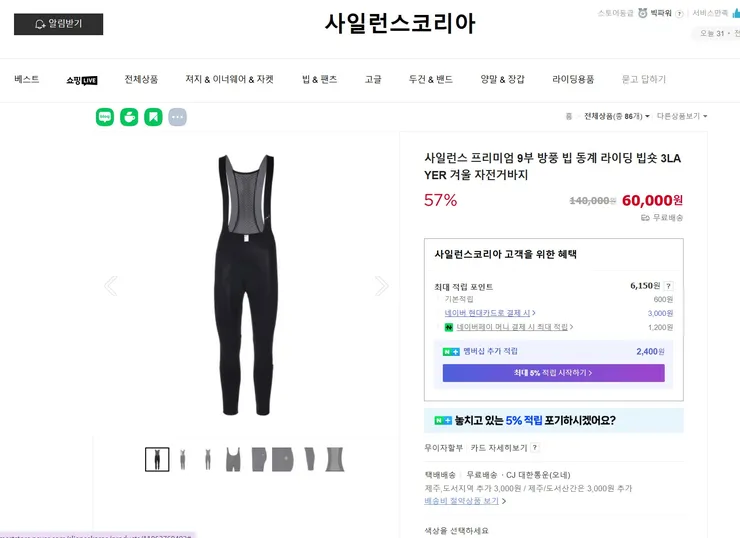Select the last product thumbnail

tap(335, 459)
